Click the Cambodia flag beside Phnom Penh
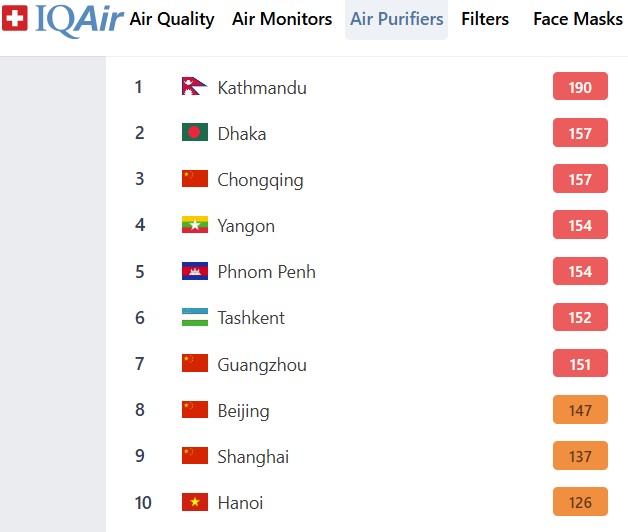628x532 pixels. [x=195, y=271]
